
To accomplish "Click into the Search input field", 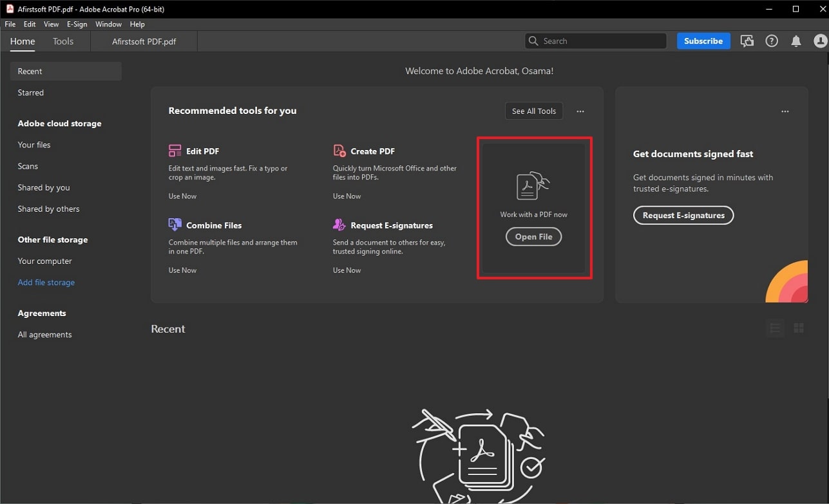I will [x=596, y=41].
